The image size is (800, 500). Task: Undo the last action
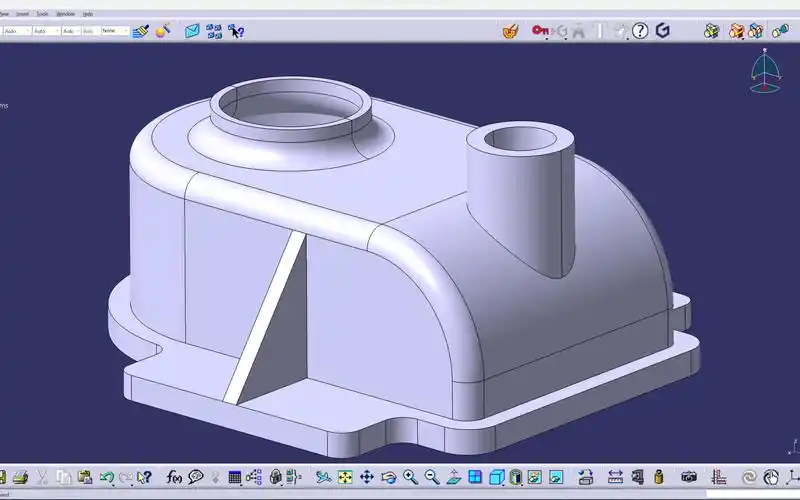pos(106,477)
